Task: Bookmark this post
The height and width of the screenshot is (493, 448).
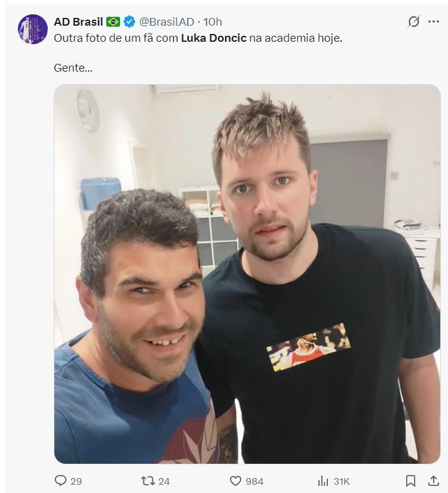Action: 410,480
